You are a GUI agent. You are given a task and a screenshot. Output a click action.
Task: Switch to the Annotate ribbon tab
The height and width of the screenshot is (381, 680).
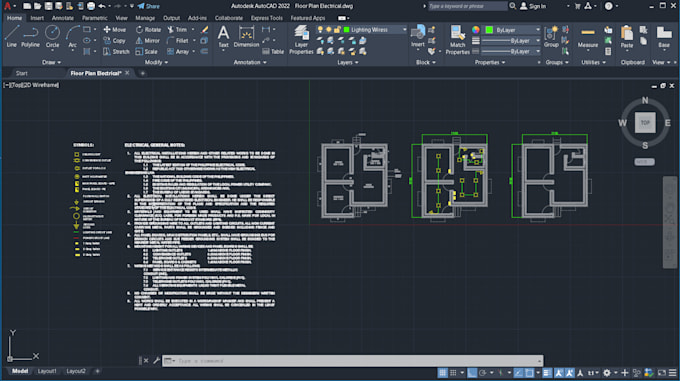point(62,18)
